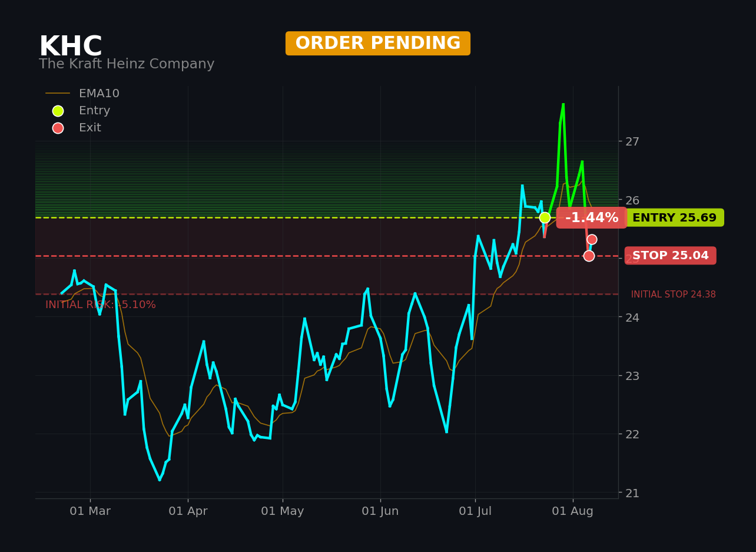Click the green Entry dot in the legend

coord(58,111)
